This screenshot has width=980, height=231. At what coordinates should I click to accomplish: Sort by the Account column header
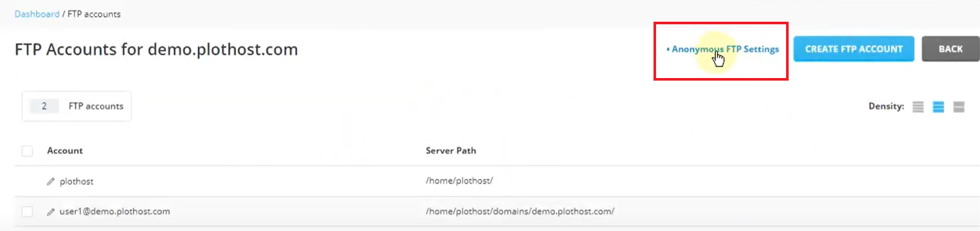click(x=65, y=150)
